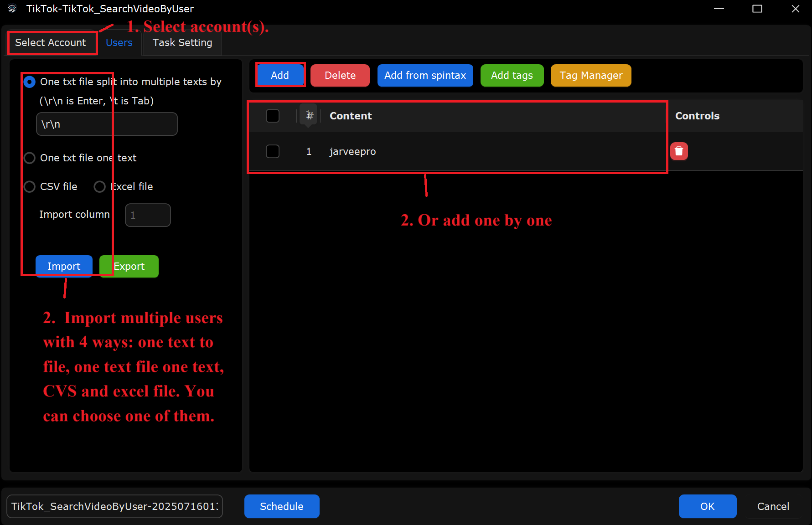
Task: Confirm with the OK button
Action: pyautogui.click(x=708, y=506)
